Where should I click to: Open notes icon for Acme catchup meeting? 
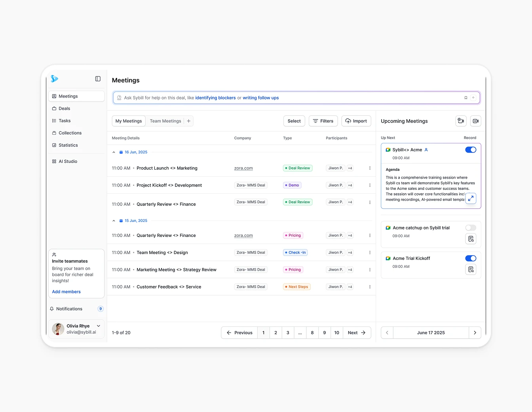[x=471, y=239]
